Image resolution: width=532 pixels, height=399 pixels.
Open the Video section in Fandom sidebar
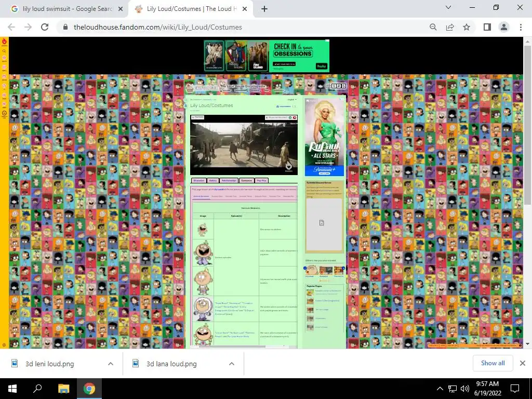[x=4, y=95]
